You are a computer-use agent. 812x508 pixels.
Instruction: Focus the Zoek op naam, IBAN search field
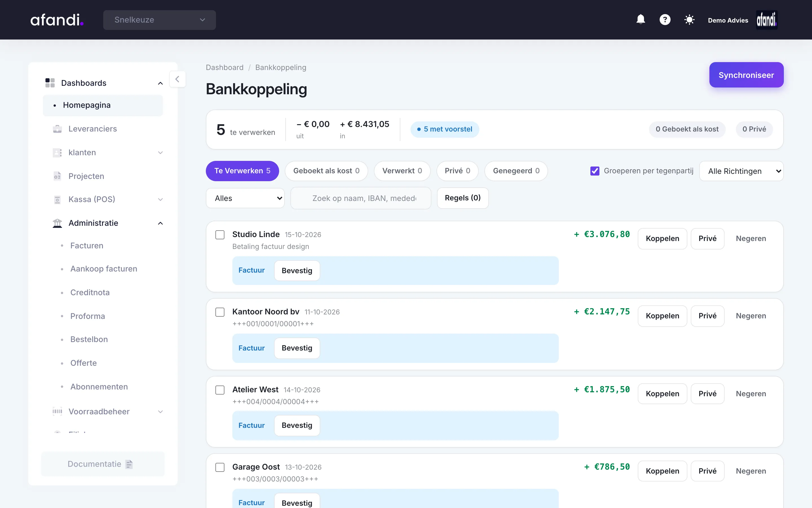361,198
